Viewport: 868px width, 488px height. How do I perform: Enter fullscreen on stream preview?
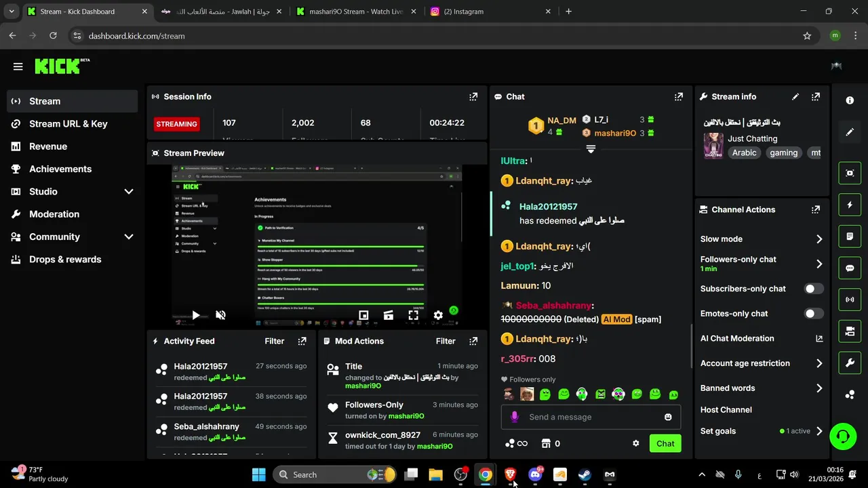(413, 315)
